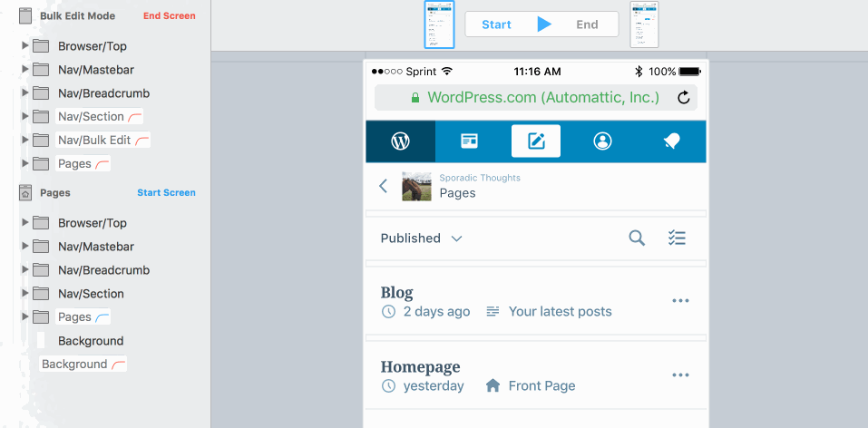Click the End label in transition bar
Image resolution: width=868 pixels, height=428 pixels.
587,24
